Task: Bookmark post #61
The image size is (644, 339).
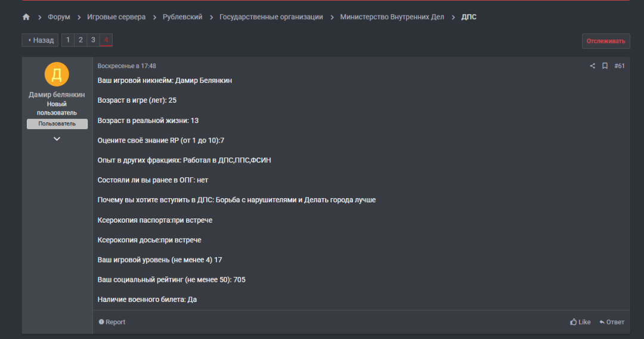Action: click(x=605, y=66)
